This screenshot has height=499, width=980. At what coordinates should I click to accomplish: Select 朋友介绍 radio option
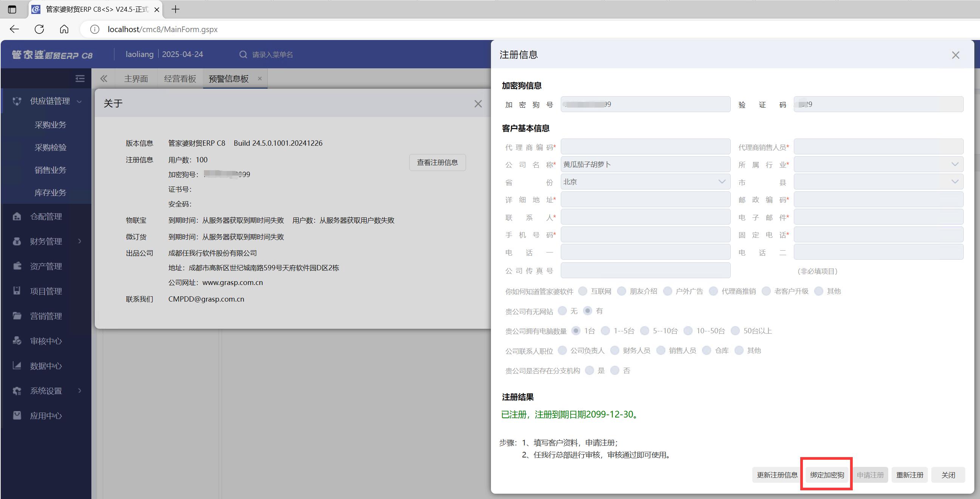[x=622, y=291]
